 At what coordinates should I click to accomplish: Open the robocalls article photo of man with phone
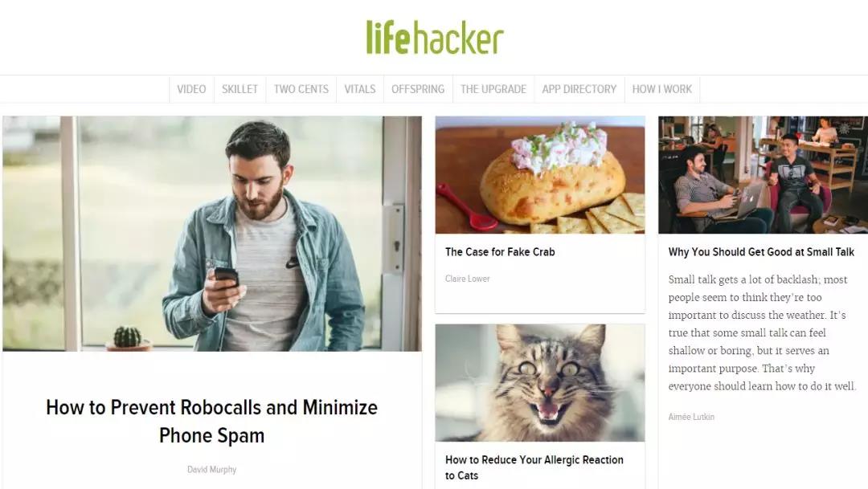coord(212,234)
